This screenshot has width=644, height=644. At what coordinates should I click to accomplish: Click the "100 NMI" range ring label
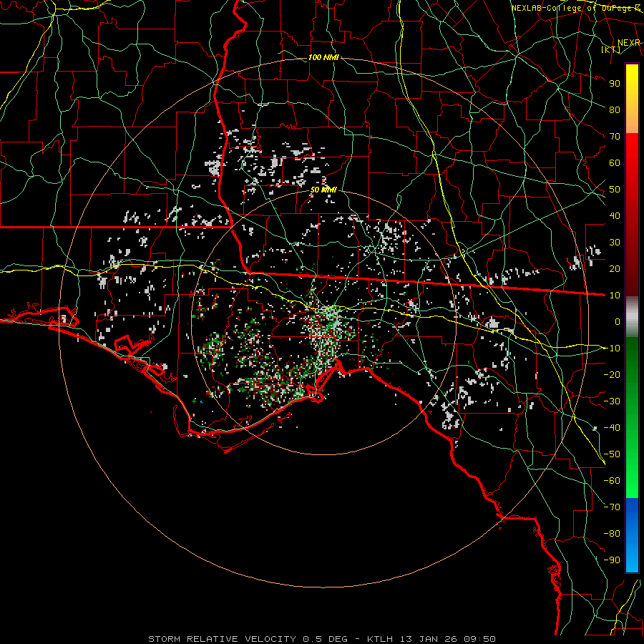[323, 57]
